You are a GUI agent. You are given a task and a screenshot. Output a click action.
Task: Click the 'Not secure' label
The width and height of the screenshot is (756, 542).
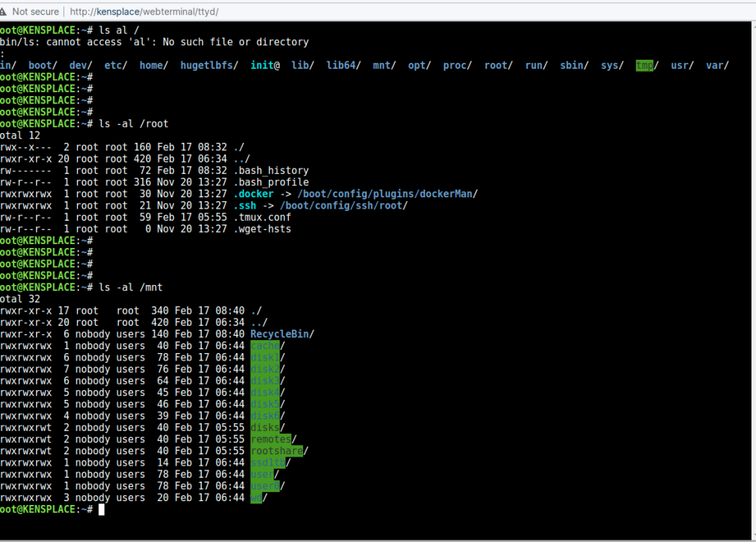tap(36, 11)
